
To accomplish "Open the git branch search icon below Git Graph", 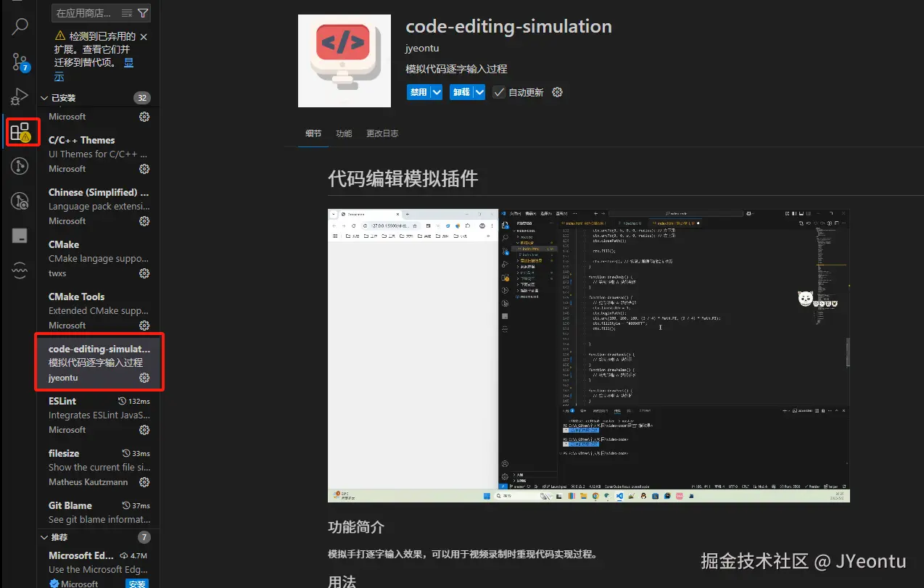I will (x=20, y=201).
